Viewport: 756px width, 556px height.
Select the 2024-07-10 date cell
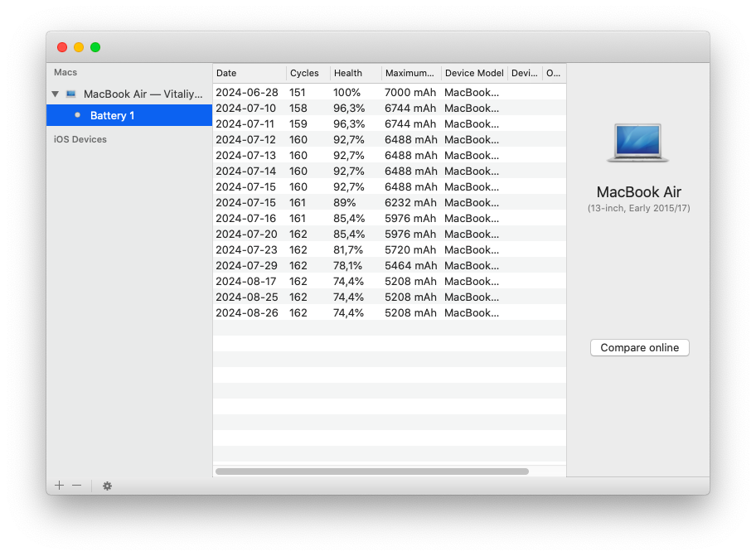click(x=246, y=108)
